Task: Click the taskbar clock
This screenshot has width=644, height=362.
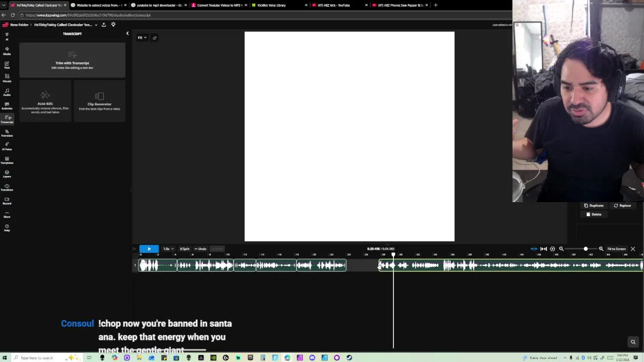Action: coord(622,358)
